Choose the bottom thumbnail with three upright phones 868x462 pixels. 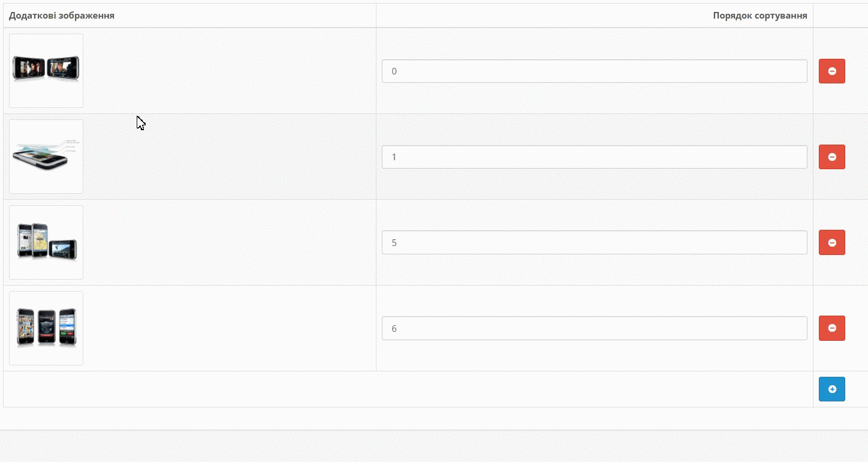tap(46, 328)
